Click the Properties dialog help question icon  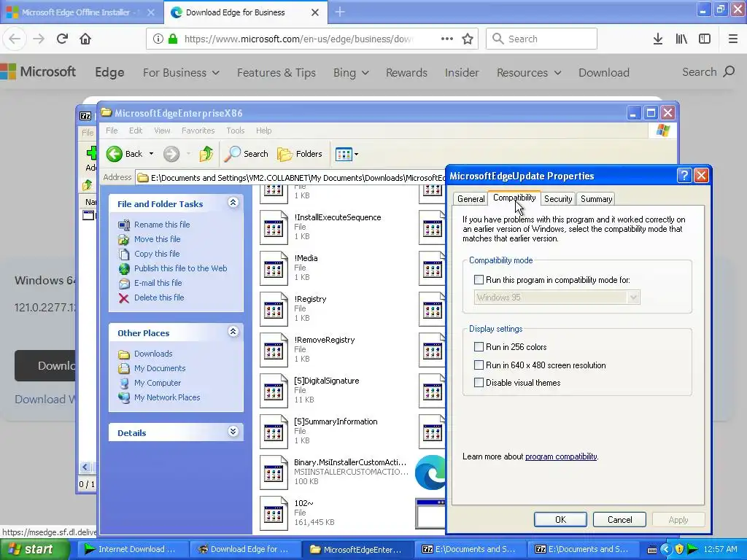(x=684, y=176)
